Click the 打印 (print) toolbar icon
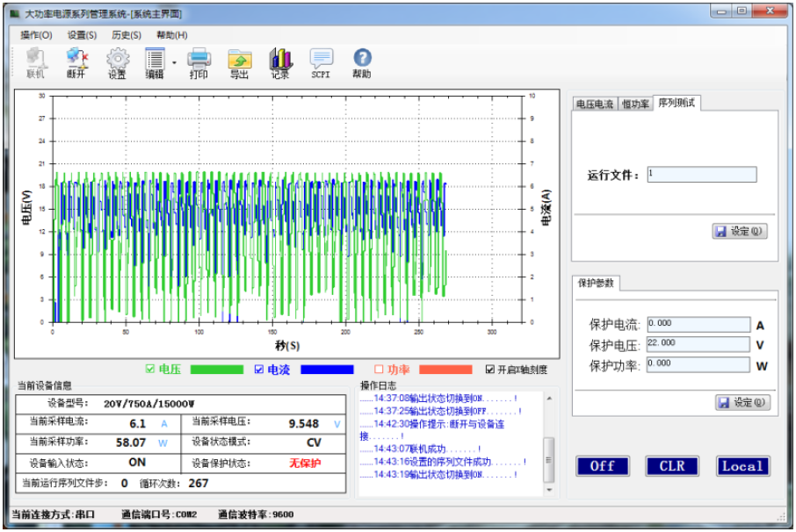Screen dimensions: 796x532 click(x=200, y=61)
